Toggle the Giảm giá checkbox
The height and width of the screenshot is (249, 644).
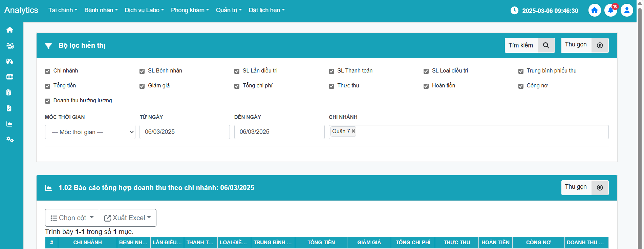pos(142,86)
